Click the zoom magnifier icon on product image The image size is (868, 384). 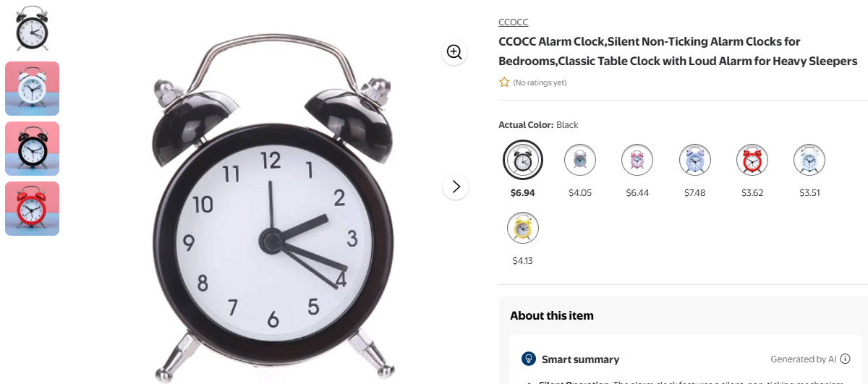(x=454, y=52)
